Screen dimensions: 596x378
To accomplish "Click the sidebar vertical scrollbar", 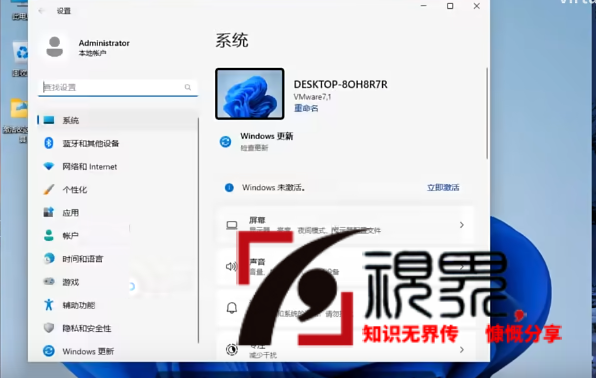I will click(198, 230).
